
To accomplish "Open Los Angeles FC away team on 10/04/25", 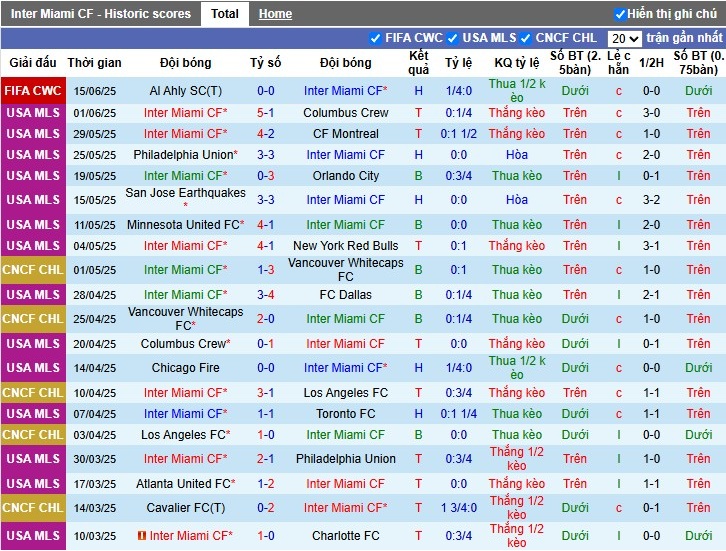I will pyautogui.click(x=346, y=393).
